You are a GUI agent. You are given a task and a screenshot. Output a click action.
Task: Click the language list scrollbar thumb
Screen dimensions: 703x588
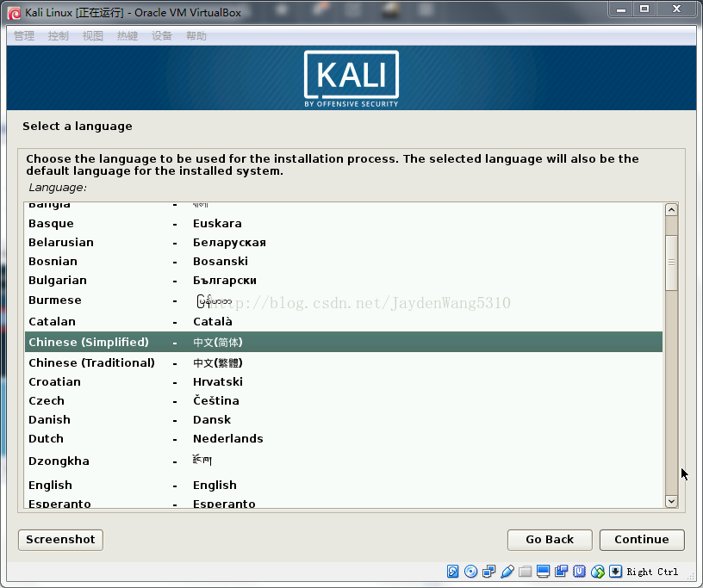click(x=671, y=263)
